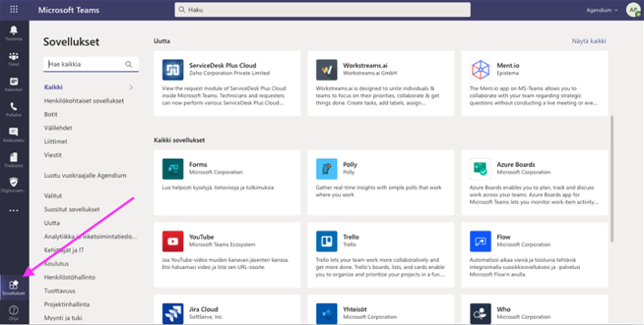
Task: Click Jira Cloud app icon
Action: point(173,313)
